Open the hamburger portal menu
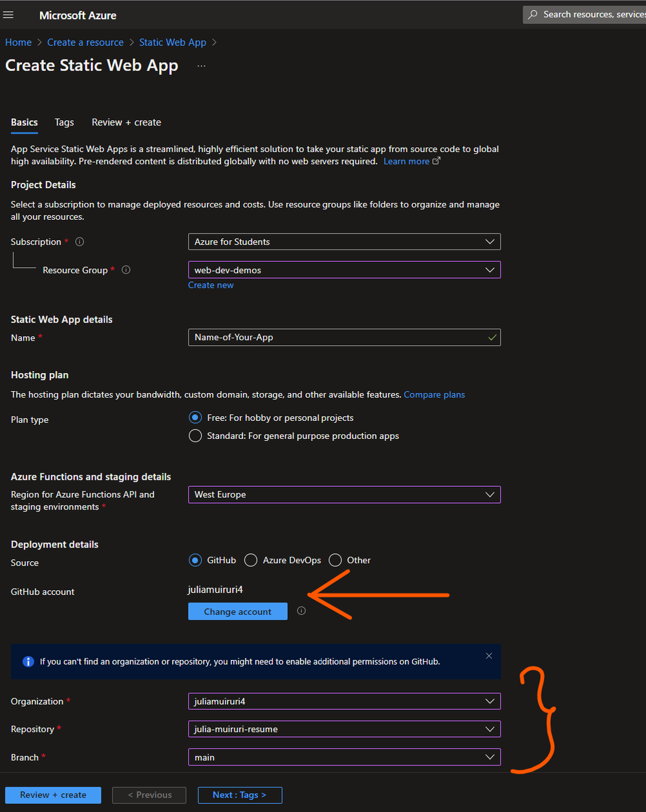The image size is (646, 812). click(x=8, y=15)
